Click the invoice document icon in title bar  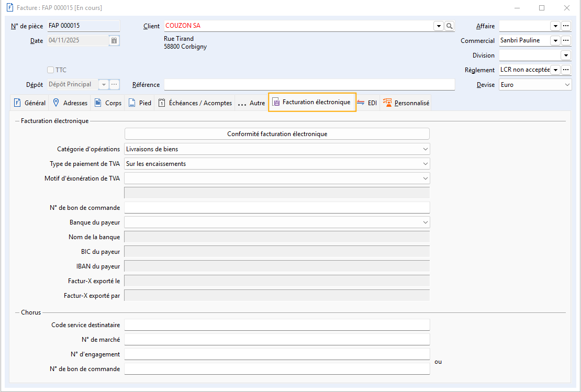9,8
